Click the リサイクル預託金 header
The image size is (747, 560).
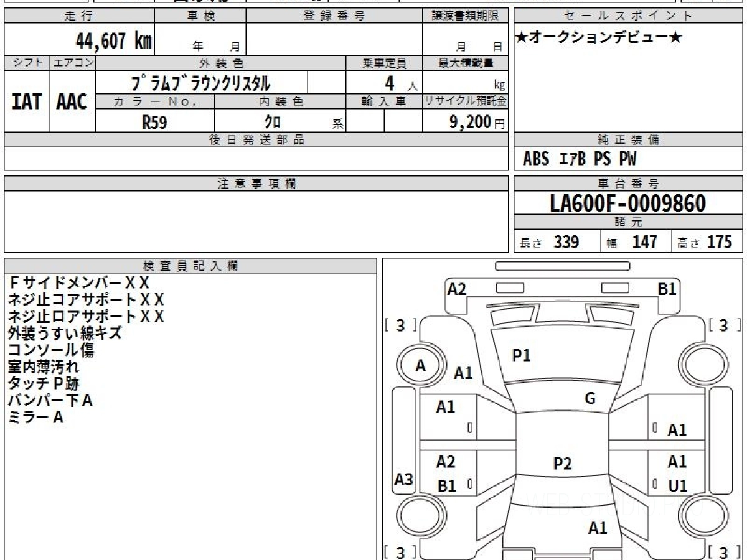click(466, 101)
